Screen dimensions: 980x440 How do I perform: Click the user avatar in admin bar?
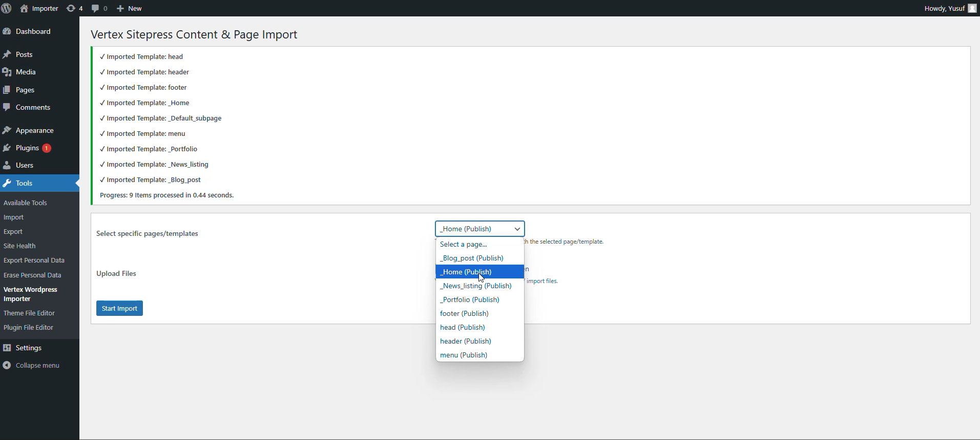click(972, 8)
